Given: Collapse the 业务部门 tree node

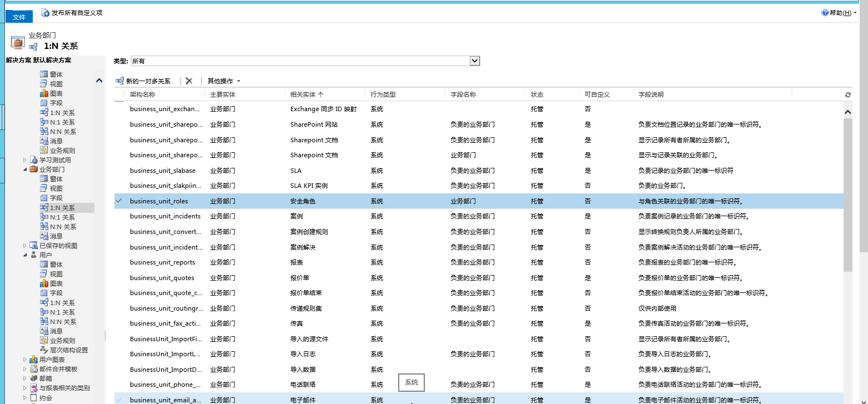Looking at the screenshot, I should tap(25, 169).
